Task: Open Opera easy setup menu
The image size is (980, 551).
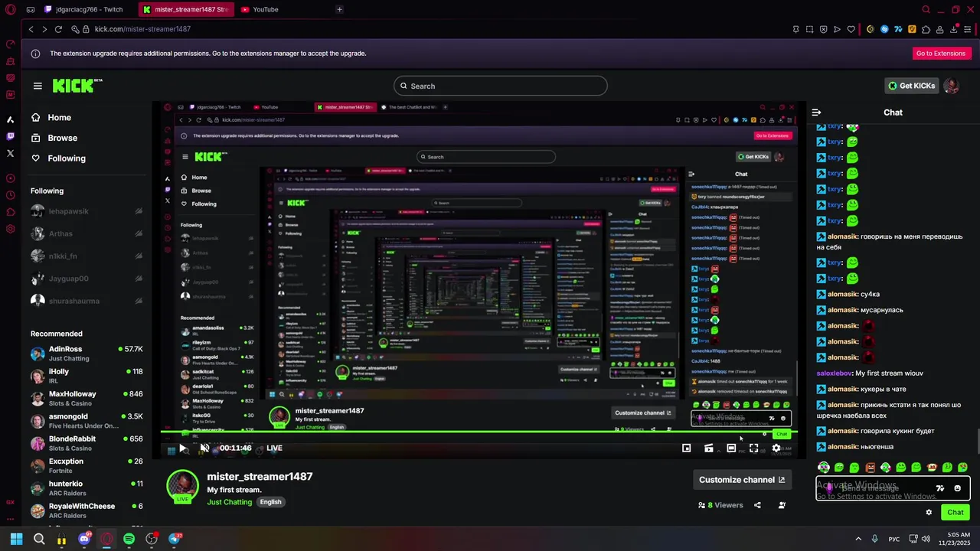Action: (969, 29)
